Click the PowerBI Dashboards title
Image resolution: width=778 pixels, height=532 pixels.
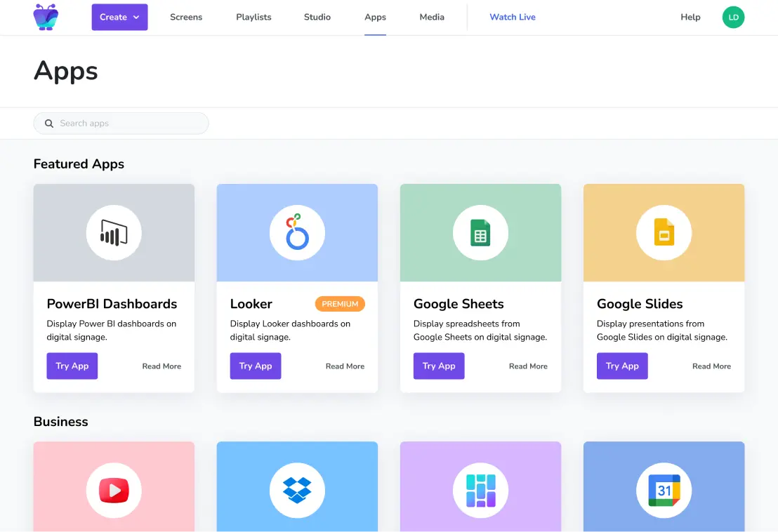pos(112,304)
